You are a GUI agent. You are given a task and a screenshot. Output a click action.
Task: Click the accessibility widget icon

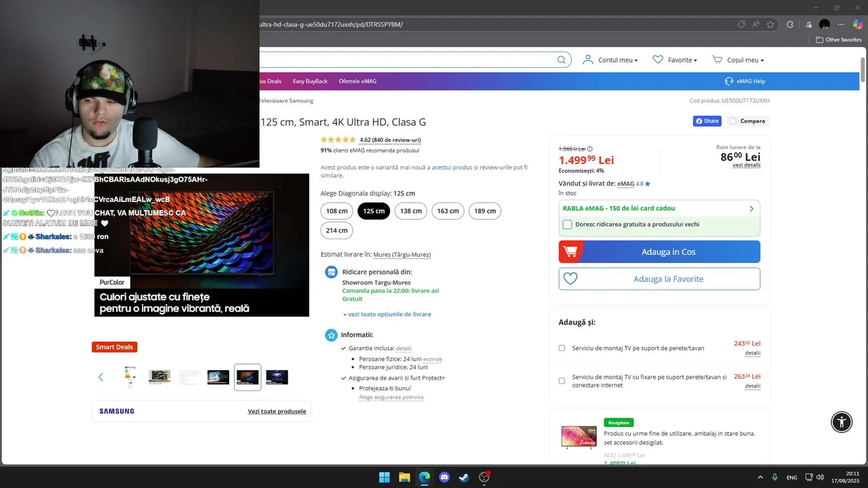point(842,422)
